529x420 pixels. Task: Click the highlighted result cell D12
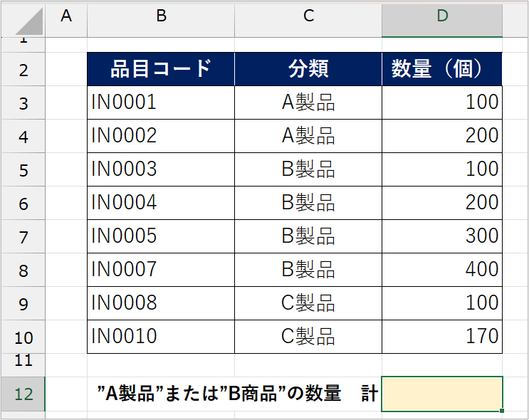pyautogui.click(x=442, y=394)
